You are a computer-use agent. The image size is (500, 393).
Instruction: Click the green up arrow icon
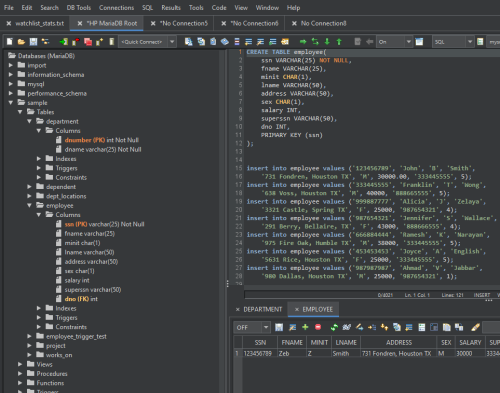[x=339, y=42]
